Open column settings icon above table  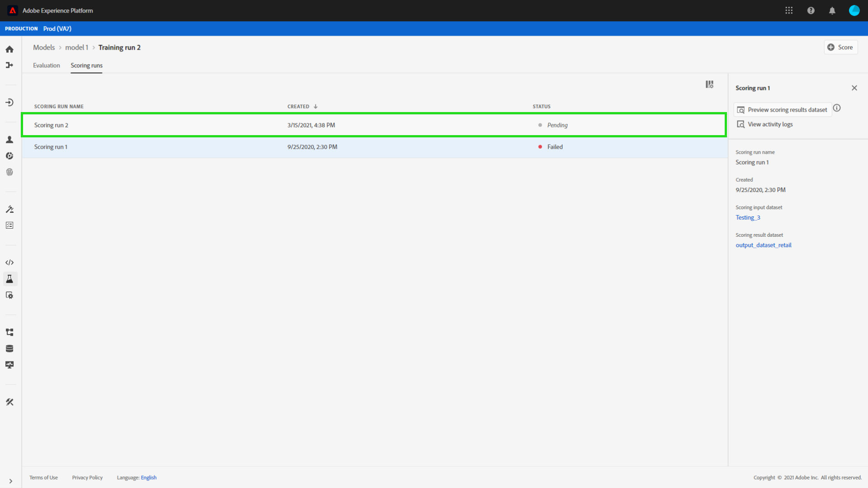pyautogui.click(x=709, y=84)
